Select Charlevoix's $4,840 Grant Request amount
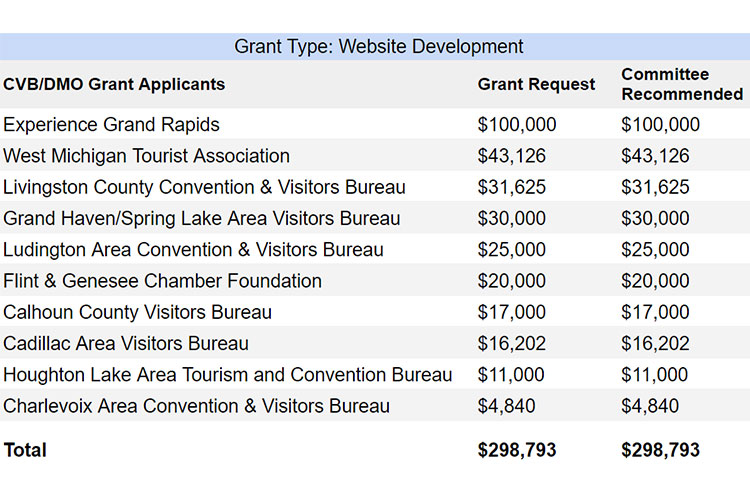750x500 pixels. (507, 406)
